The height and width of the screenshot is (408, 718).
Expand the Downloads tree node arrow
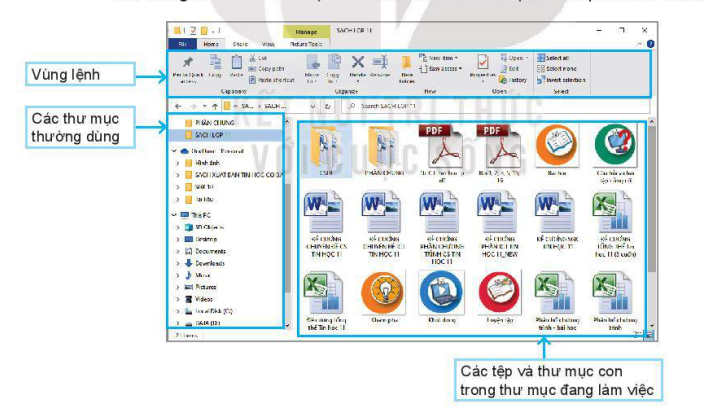(x=178, y=263)
